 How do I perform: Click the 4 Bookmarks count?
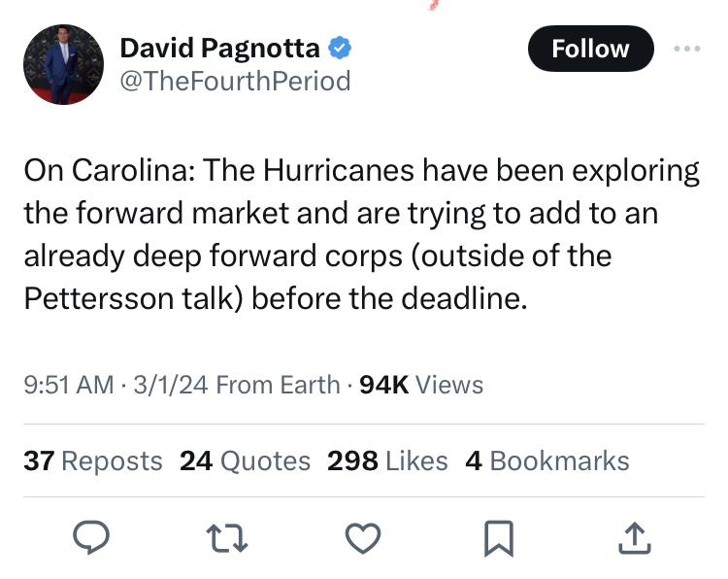tap(547, 460)
